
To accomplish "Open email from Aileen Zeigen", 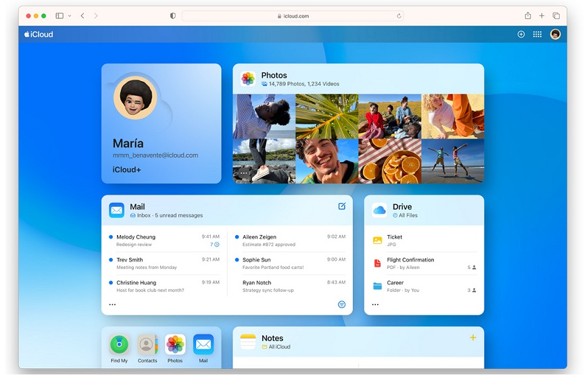I will (x=290, y=241).
